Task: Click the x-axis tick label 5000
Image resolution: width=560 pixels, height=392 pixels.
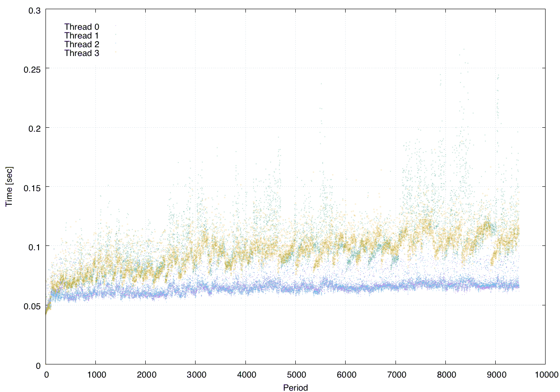Action: coord(295,374)
